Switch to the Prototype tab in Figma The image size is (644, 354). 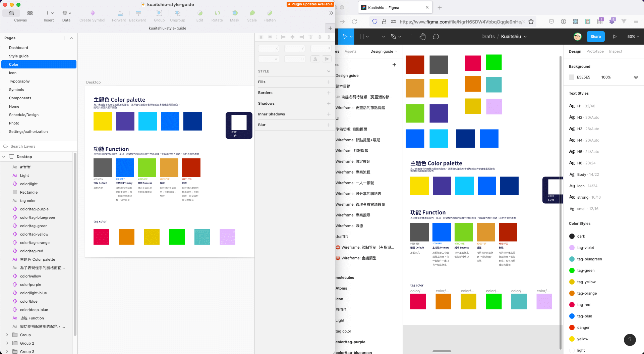click(x=595, y=51)
